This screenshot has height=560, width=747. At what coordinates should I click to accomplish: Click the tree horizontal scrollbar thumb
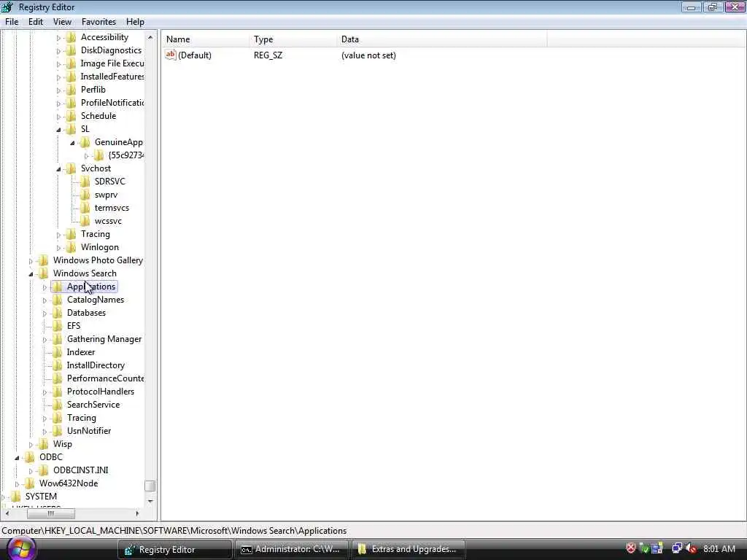click(x=51, y=513)
